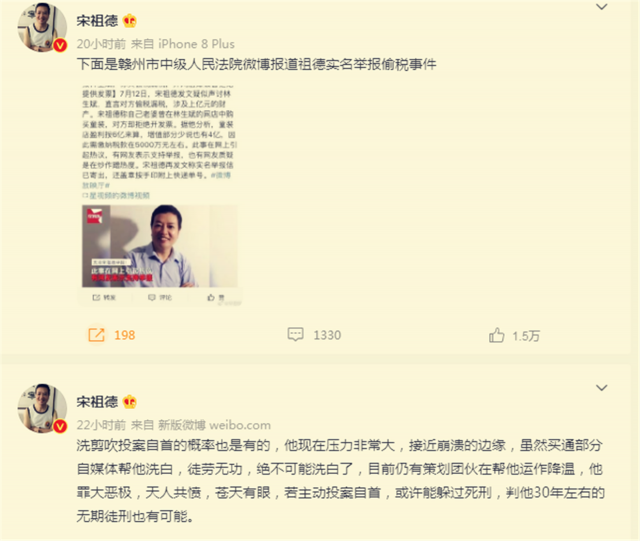Click the 20小时前 timestamp link
The image size is (640, 541).
101,44
